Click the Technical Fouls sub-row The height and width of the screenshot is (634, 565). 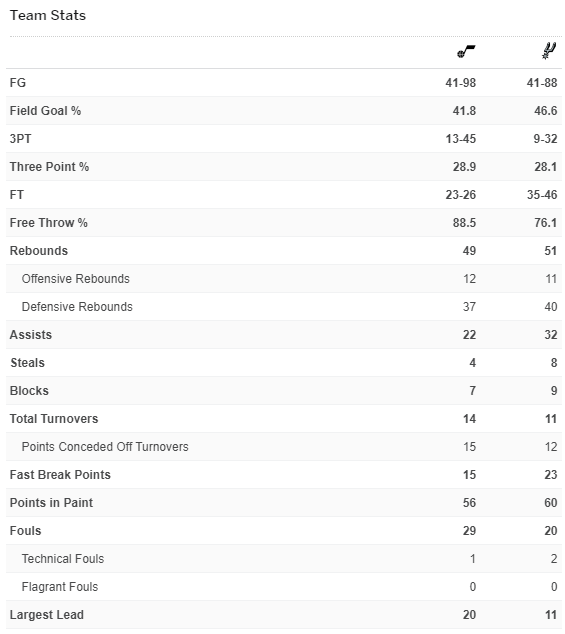[x=284, y=559]
